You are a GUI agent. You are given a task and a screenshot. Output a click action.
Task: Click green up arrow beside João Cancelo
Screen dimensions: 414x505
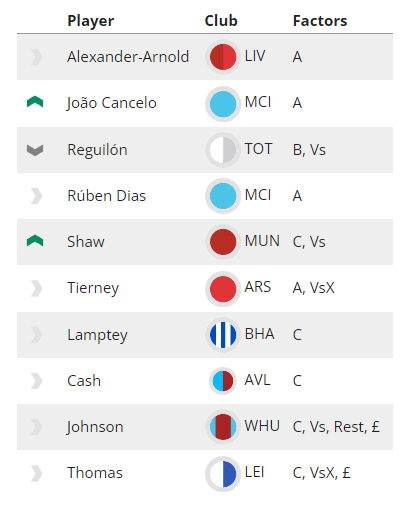pos(35,102)
